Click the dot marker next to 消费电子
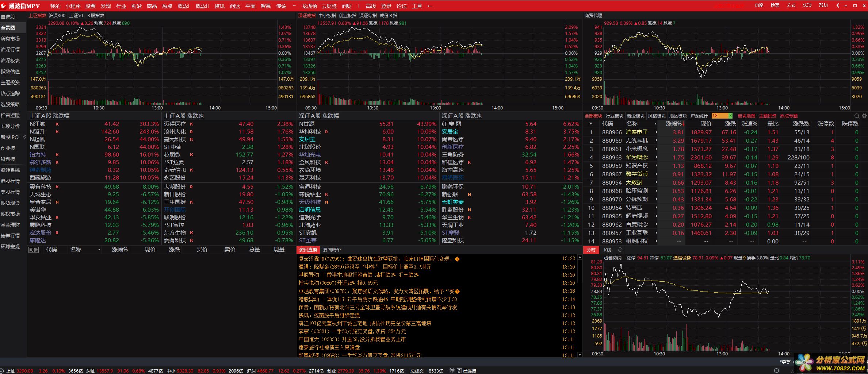Viewport: 868px width, 374px height. (x=656, y=132)
